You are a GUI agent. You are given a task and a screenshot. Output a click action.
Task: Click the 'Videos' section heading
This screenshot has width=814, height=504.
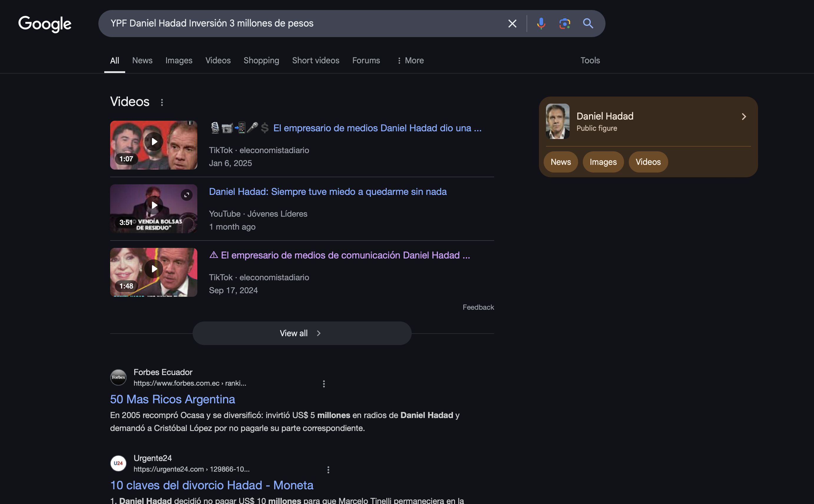(x=130, y=102)
